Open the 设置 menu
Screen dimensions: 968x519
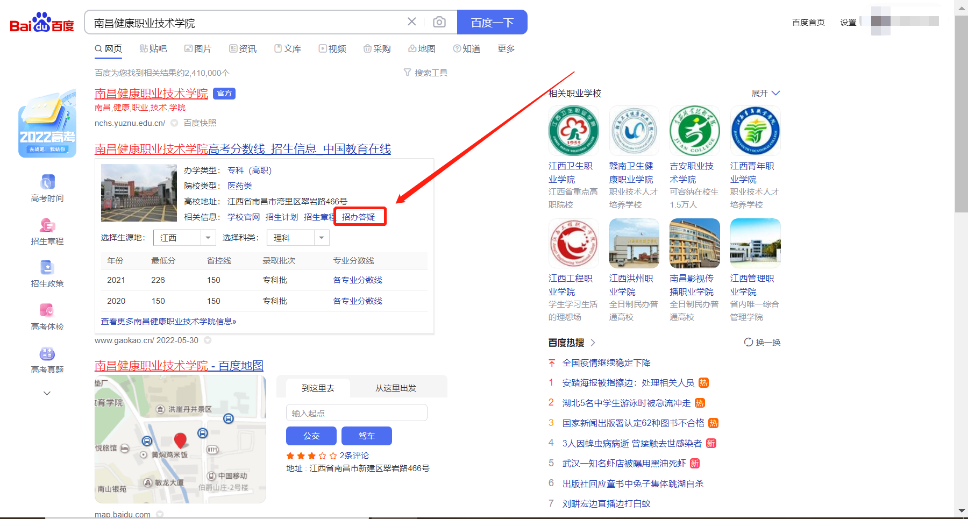click(848, 22)
